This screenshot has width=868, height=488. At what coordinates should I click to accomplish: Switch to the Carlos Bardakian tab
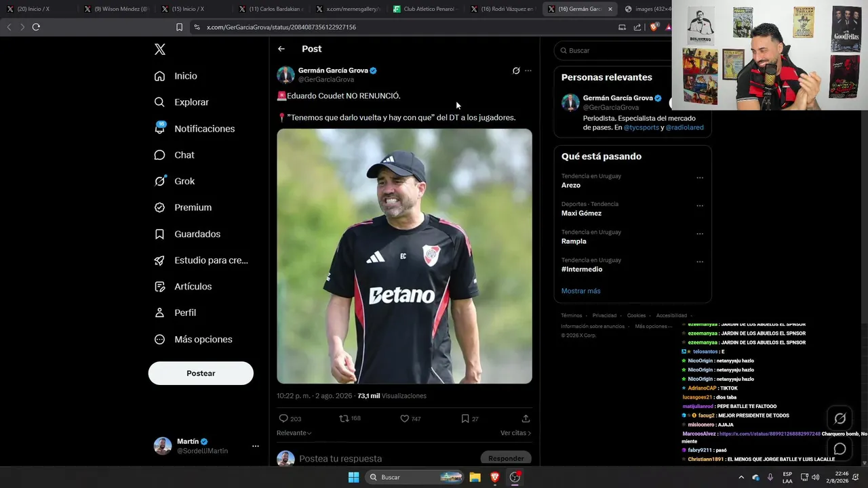[272, 9]
